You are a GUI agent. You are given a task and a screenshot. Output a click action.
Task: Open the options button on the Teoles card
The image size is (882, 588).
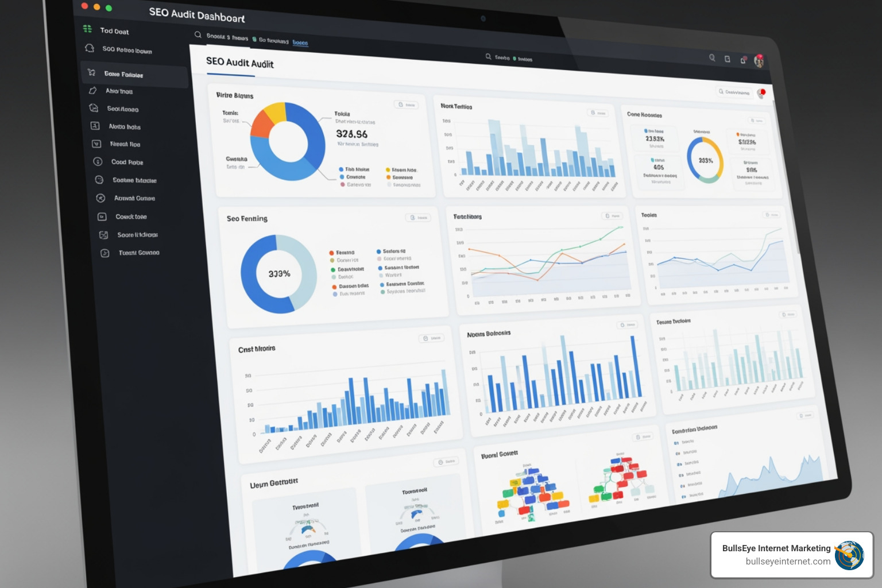771,214
